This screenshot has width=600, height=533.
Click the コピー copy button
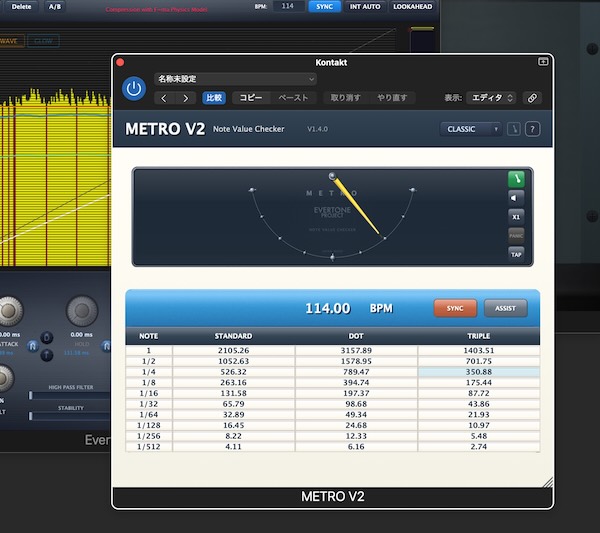(251, 98)
